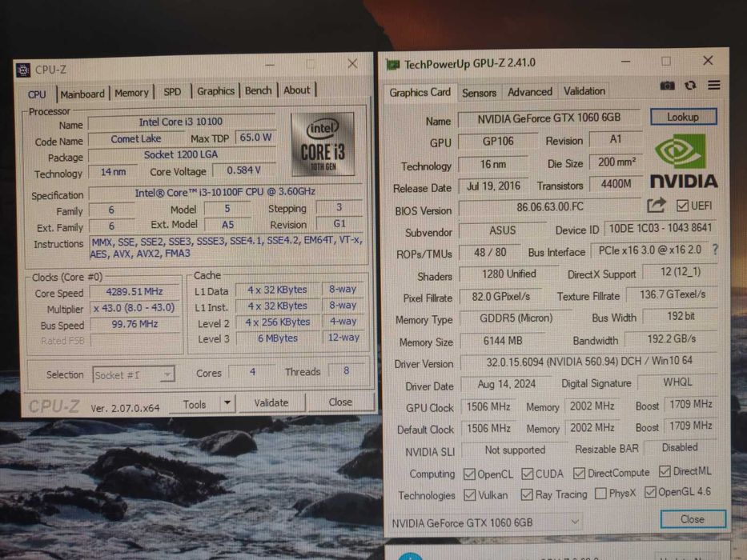
Task: Click the Memory Size value 6144 MB
Action: click(503, 341)
